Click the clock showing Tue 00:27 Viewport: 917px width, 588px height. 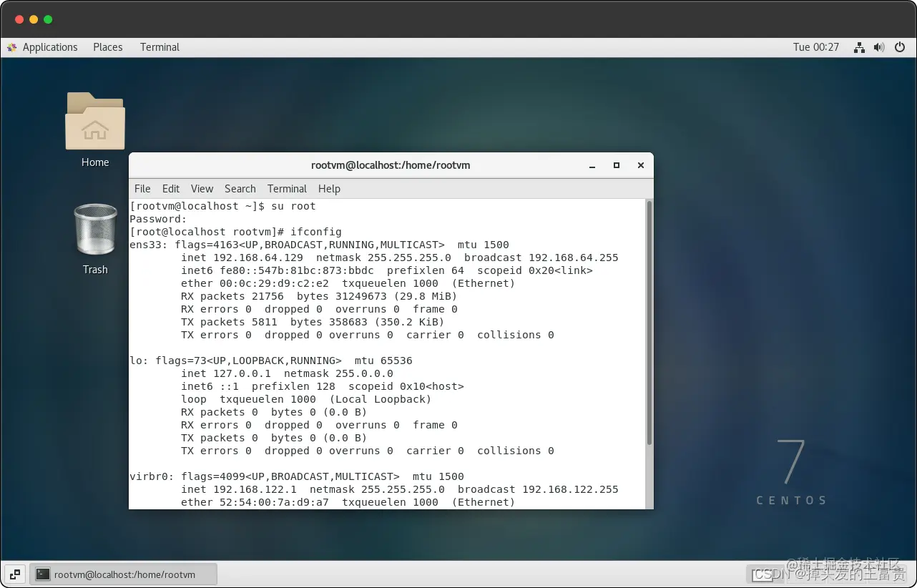pyautogui.click(x=816, y=47)
